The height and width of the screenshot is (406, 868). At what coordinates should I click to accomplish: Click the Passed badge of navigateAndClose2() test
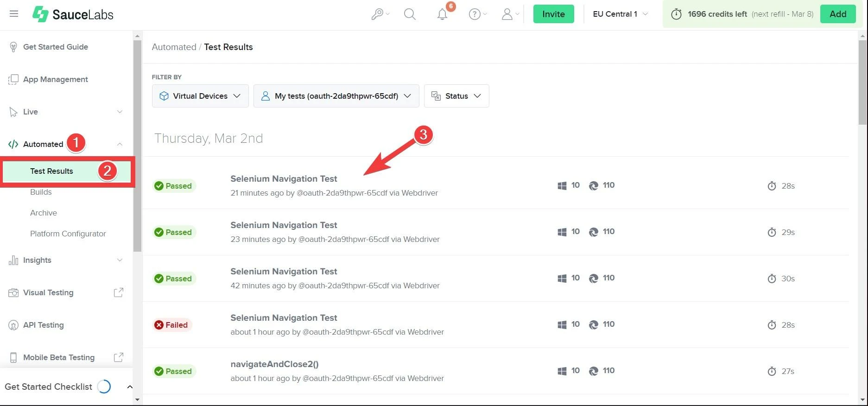coord(174,371)
